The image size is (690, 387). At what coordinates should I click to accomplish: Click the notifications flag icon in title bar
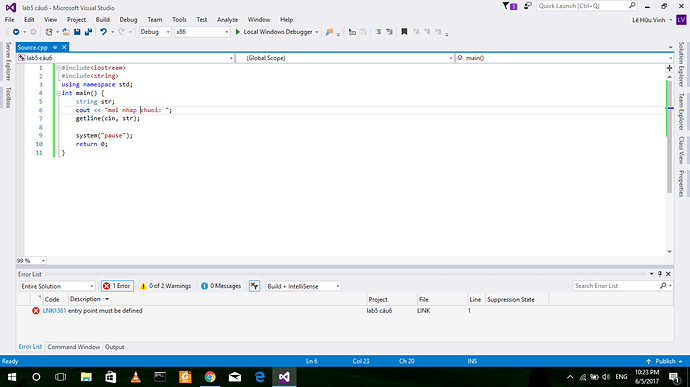509,6
